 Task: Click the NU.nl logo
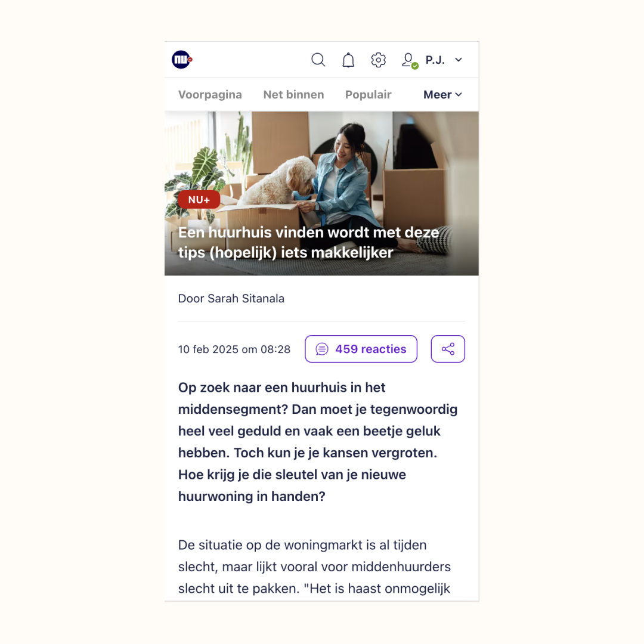click(x=182, y=60)
